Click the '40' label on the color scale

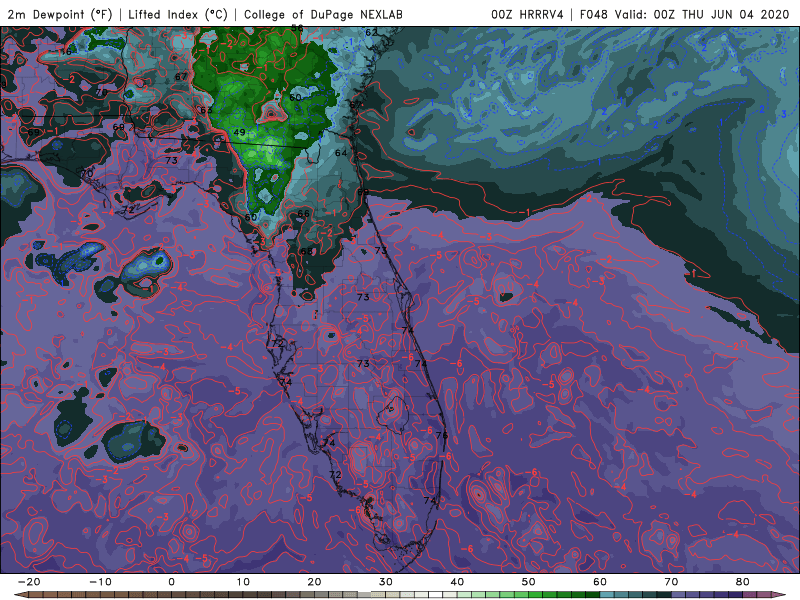click(457, 582)
